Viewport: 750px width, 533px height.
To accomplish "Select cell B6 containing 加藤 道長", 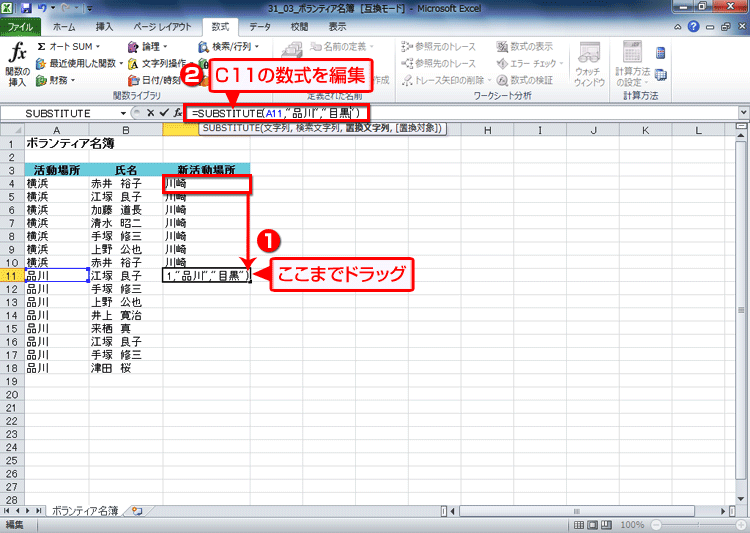I will pyautogui.click(x=126, y=210).
